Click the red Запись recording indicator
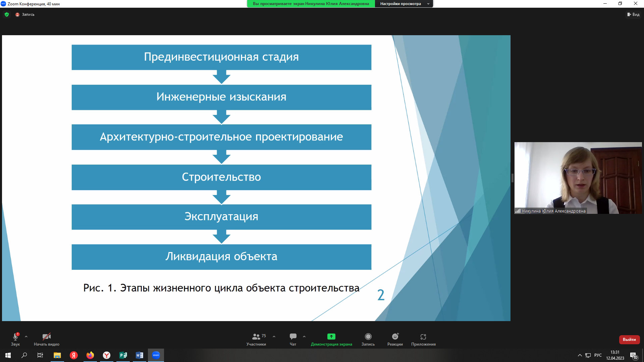This screenshot has width=644, height=362. (x=25, y=14)
